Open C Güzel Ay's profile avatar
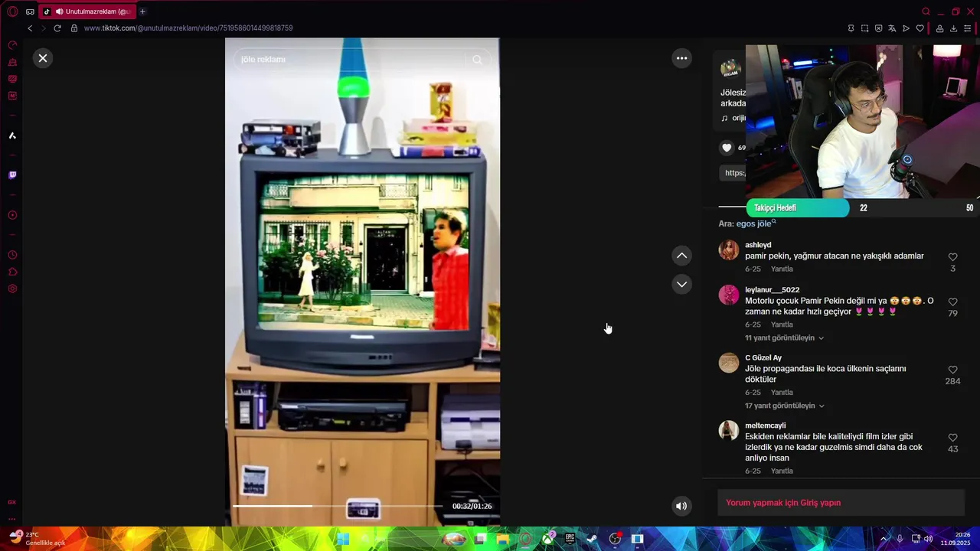Image resolution: width=980 pixels, height=551 pixels. click(729, 363)
